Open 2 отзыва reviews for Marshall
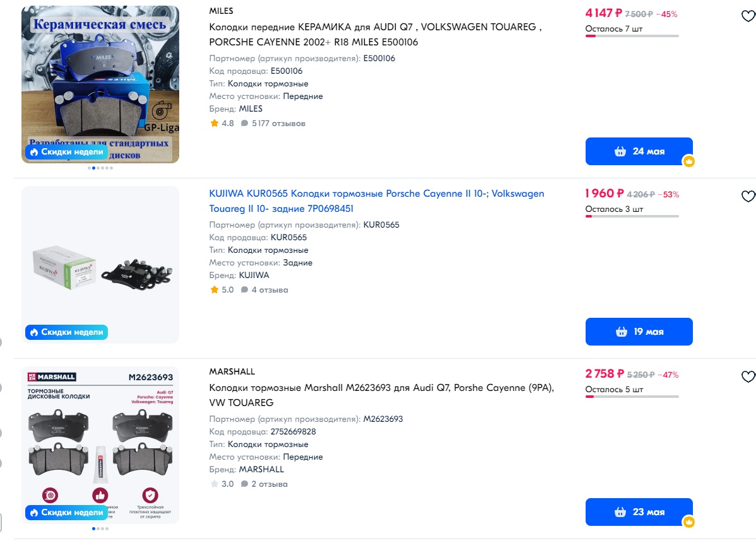The image size is (756, 541). tap(264, 484)
